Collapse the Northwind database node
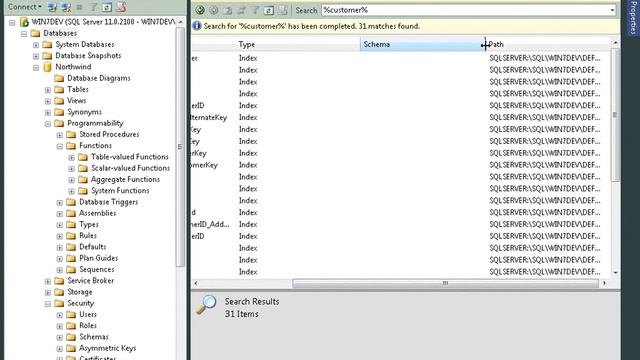Viewport: 640px width, 360px height. point(36,67)
